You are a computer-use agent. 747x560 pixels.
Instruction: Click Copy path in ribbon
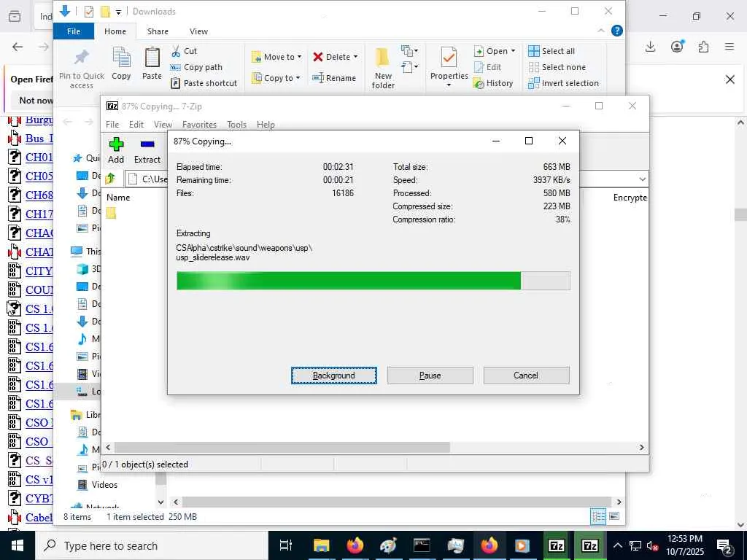(196, 67)
